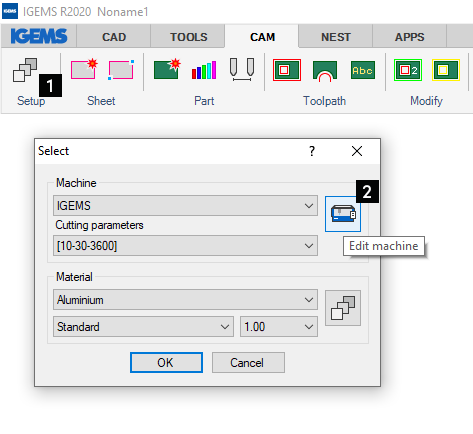This screenshot has height=434, width=473.
Task: Switch to the TOOLS tab
Action: [188, 37]
